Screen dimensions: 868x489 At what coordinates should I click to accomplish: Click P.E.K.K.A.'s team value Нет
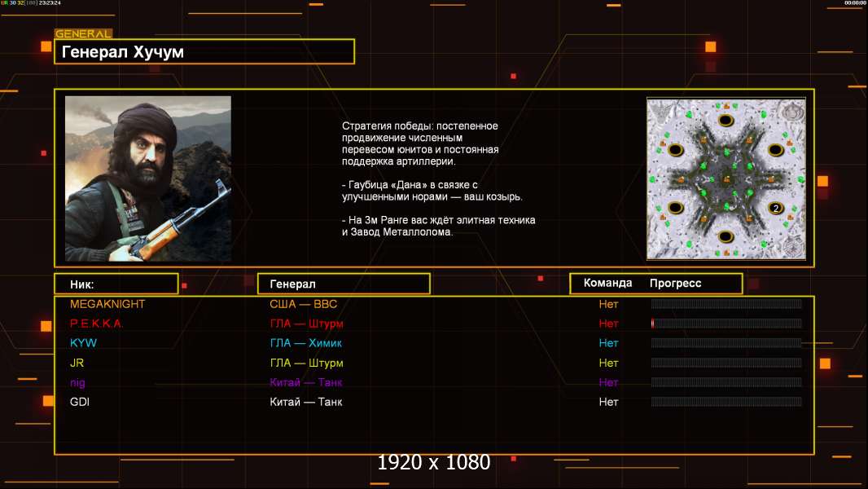(608, 324)
